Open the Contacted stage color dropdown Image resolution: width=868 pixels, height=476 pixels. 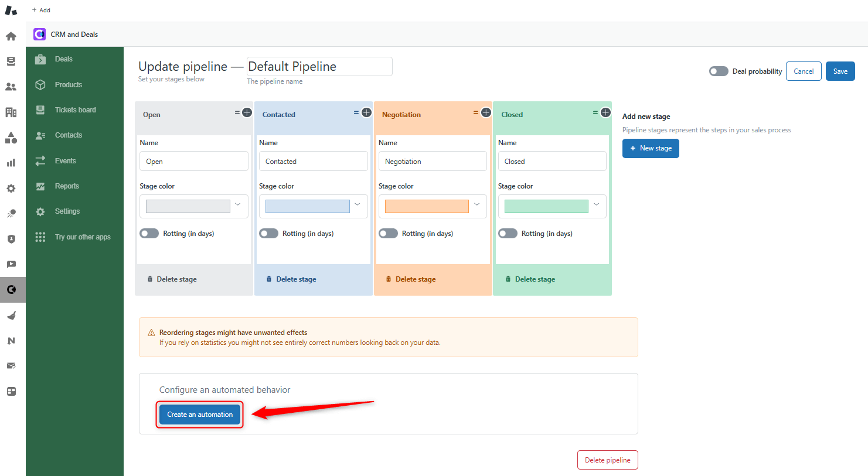[x=357, y=206]
